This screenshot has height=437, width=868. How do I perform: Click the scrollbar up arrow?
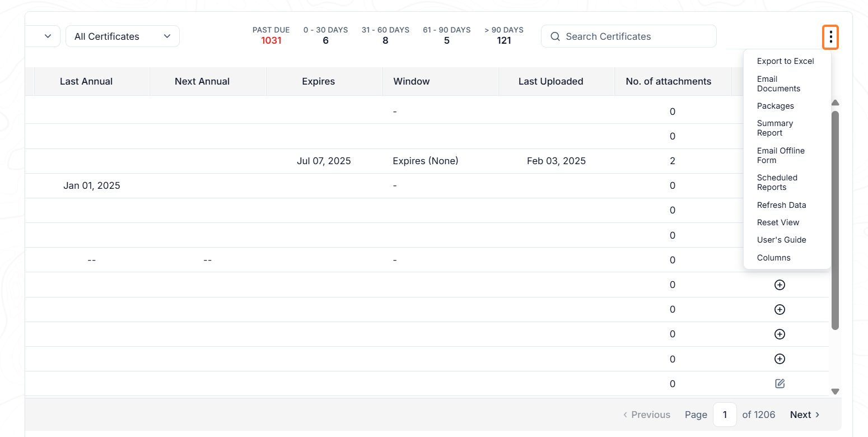[835, 103]
